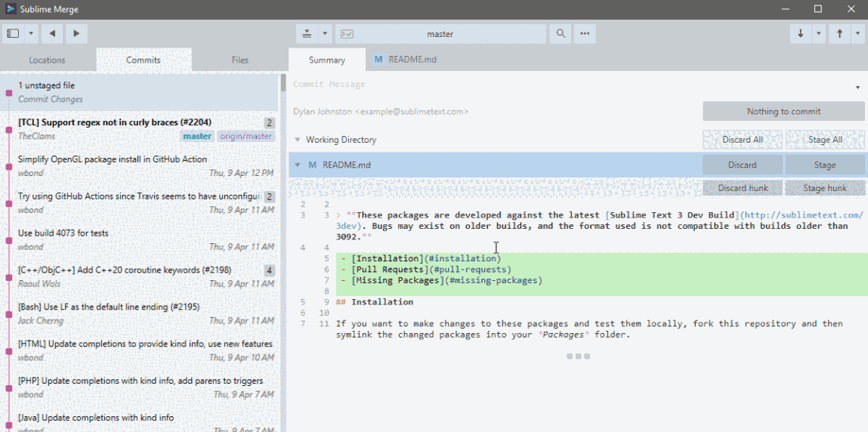This screenshot has height=432, width=868.
Task: Select the master branch selector box
Action: pos(440,34)
